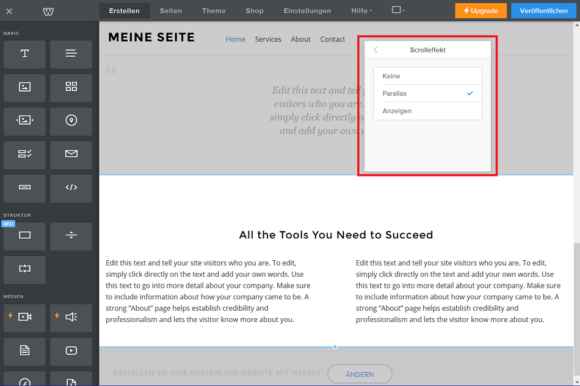Viewport: 580px width, 386px height.
Task: Click the Veröffentlichen publish button
Action: tap(543, 11)
